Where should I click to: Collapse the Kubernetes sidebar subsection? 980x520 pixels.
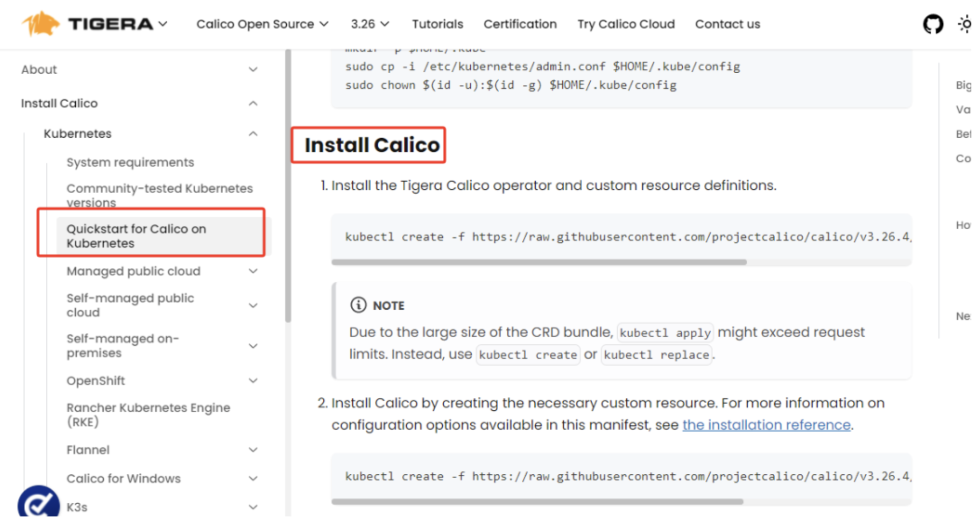(253, 134)
